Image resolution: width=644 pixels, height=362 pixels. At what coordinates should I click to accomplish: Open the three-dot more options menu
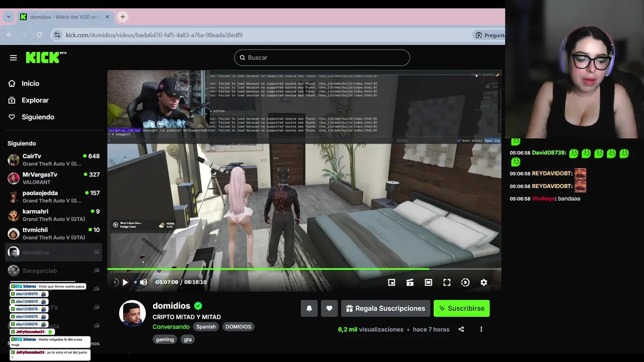click(481, 329)
